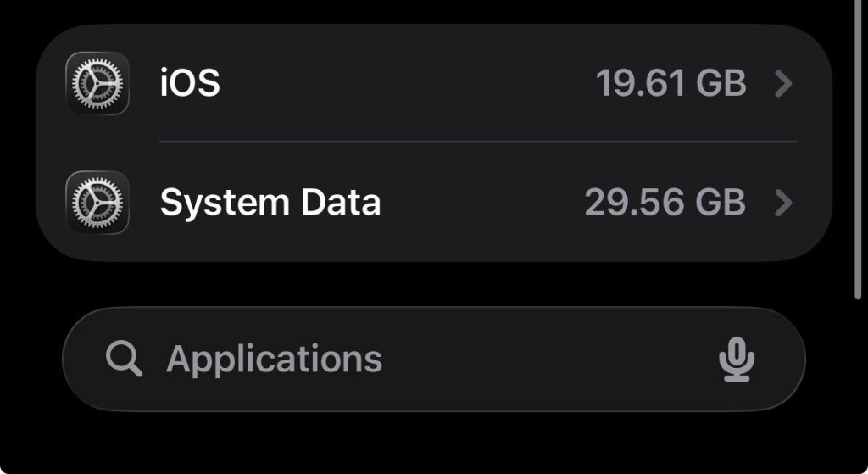The height and width of the screenshot is (474, 868).
Task: Click the 29.56 GB size value
Action: point(665,204)
